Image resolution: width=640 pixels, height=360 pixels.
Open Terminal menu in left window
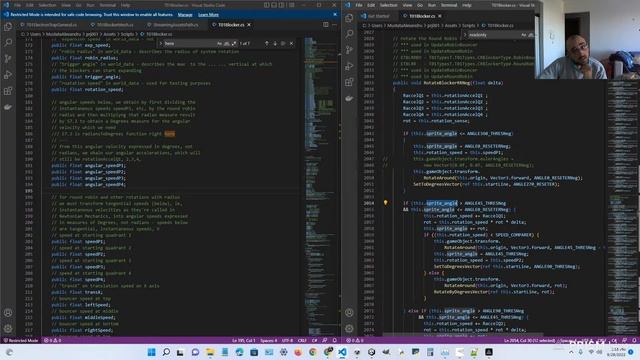pos(108,5)
